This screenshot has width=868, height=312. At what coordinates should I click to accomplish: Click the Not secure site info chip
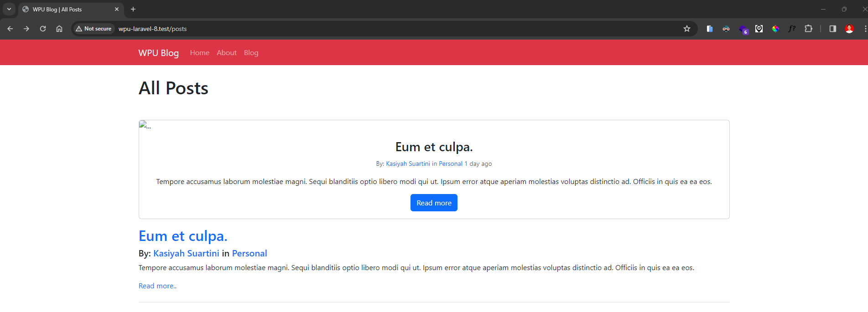click(x=94, y=29)
